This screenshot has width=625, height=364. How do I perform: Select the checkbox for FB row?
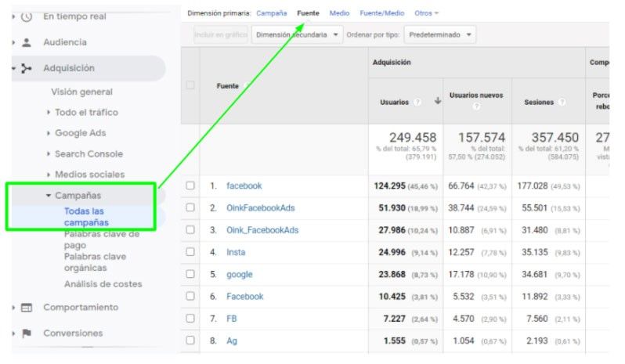[x=190, y=318]
